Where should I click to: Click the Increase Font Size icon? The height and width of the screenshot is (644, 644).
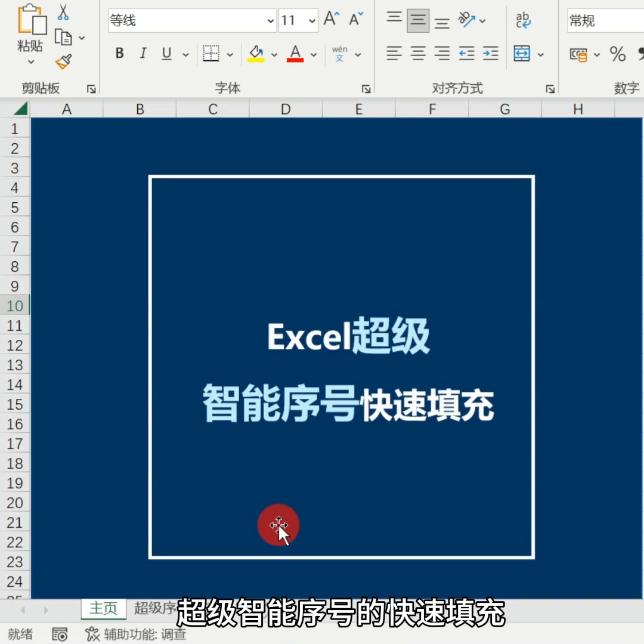pos(331,18)
